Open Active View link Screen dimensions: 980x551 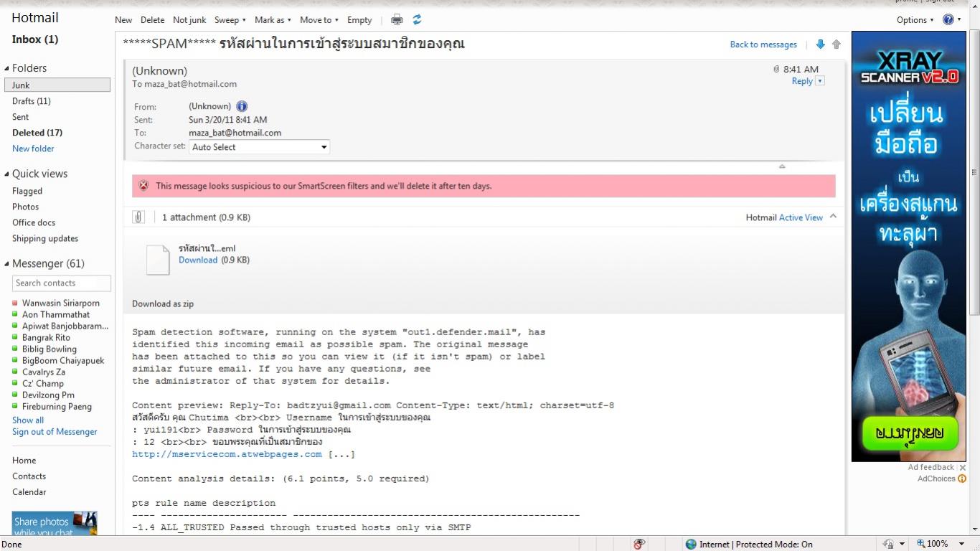[801, 217]
